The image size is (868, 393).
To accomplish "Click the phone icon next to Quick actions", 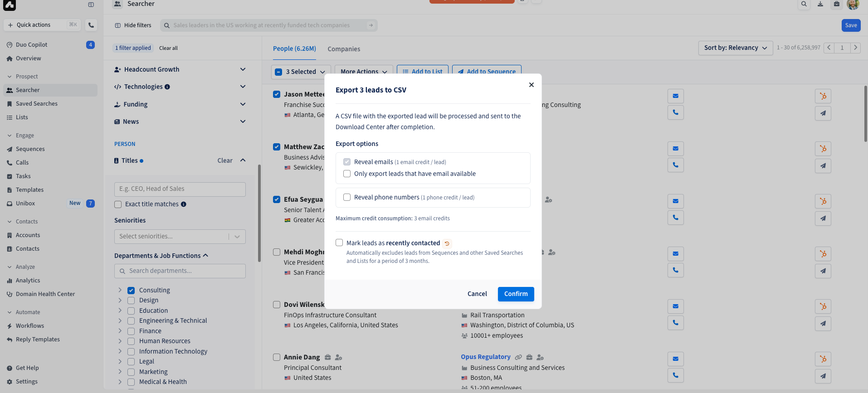I will point(91,25).
